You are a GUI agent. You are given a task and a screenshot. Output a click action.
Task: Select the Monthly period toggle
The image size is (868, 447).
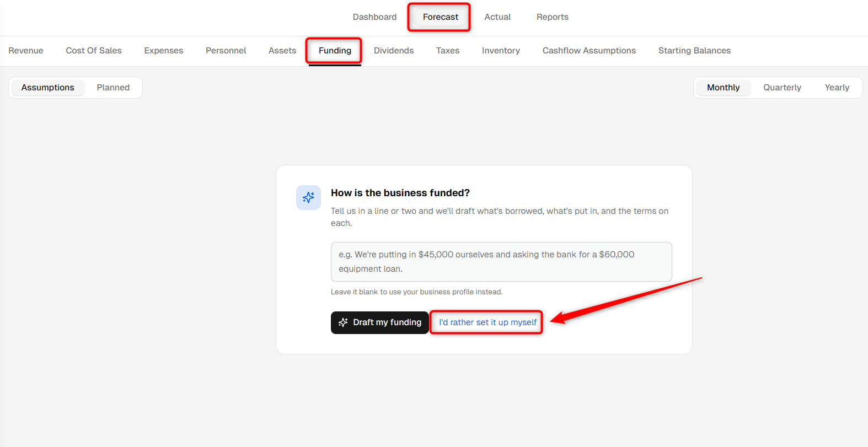(x=724, y=88)
